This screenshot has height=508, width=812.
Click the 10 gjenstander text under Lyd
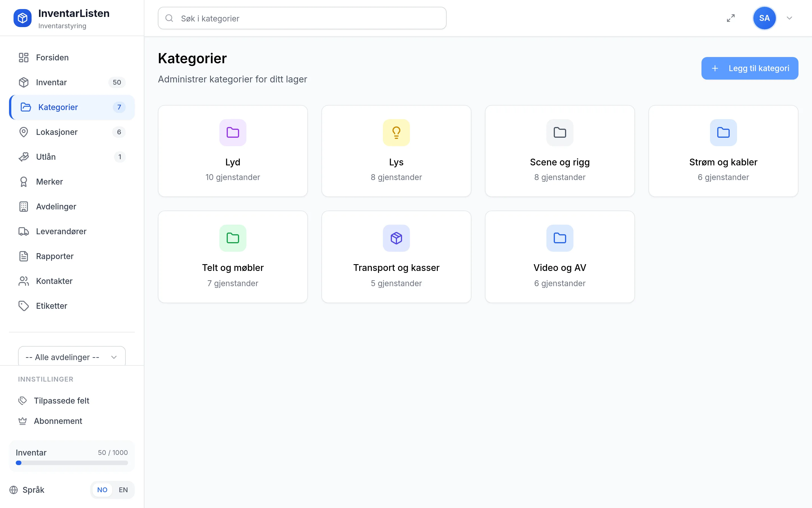point(233,178)
